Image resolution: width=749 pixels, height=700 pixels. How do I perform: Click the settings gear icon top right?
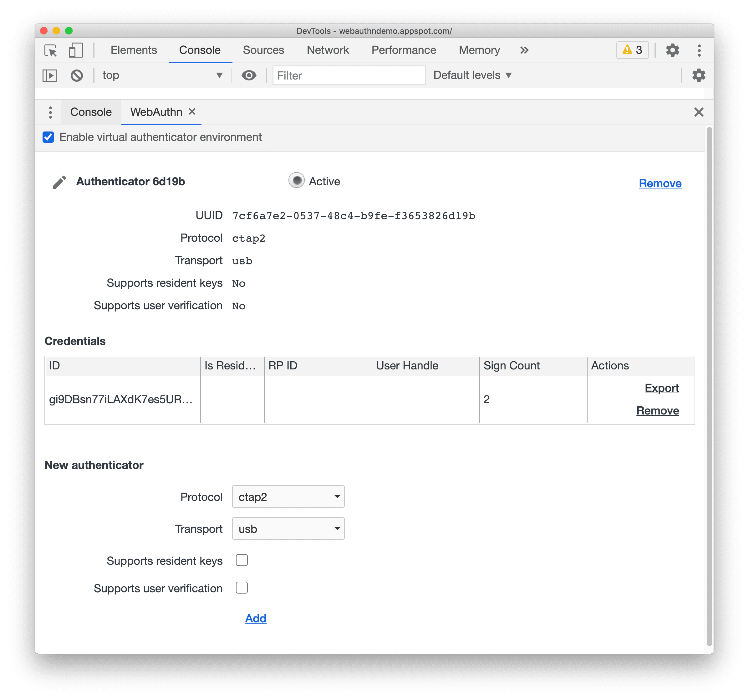coord(673,49)
